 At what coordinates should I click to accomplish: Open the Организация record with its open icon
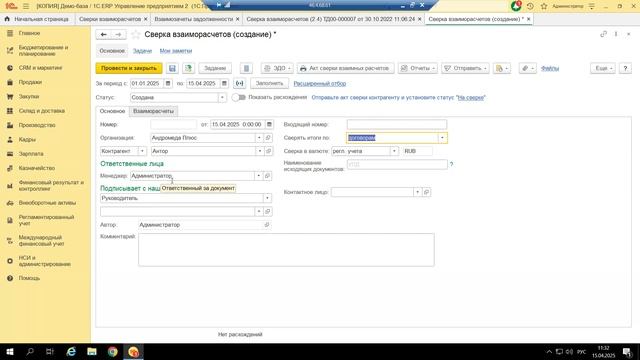pos(268,138)
